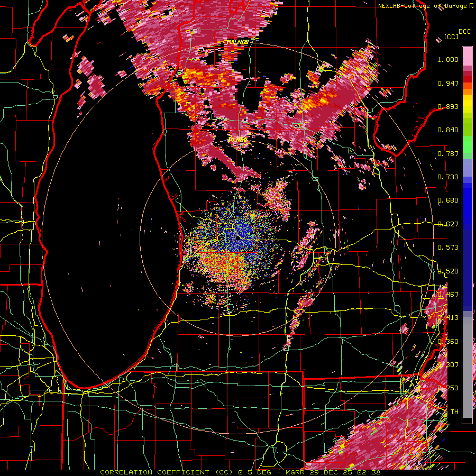Click the 1.000 scale value

[448, 59]
